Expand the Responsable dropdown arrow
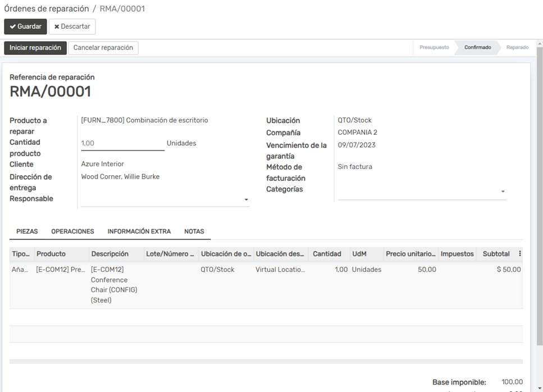 246,200
